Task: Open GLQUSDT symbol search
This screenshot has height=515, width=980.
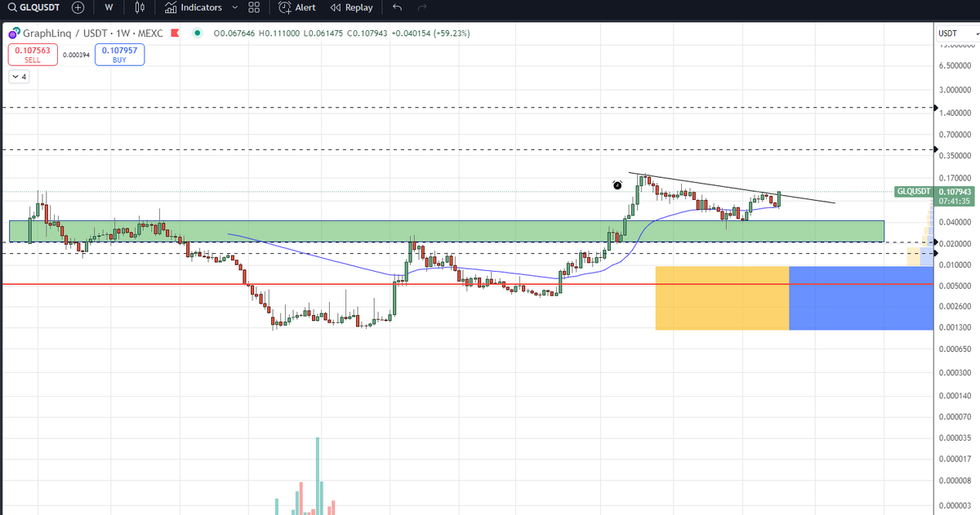Action: click(x=35, y=7)
